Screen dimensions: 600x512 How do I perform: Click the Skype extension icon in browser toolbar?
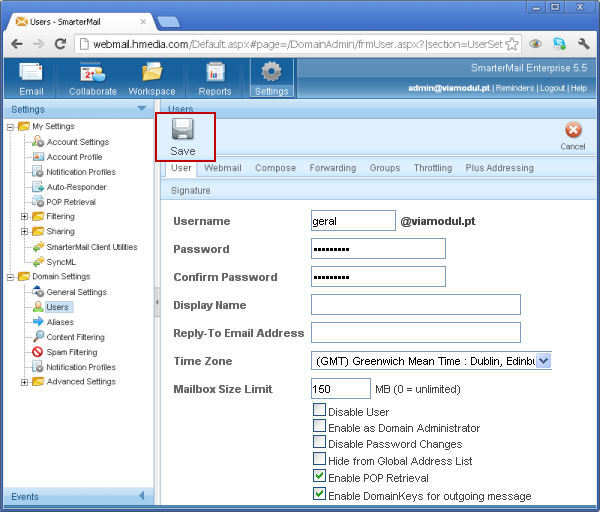[559, 44]
